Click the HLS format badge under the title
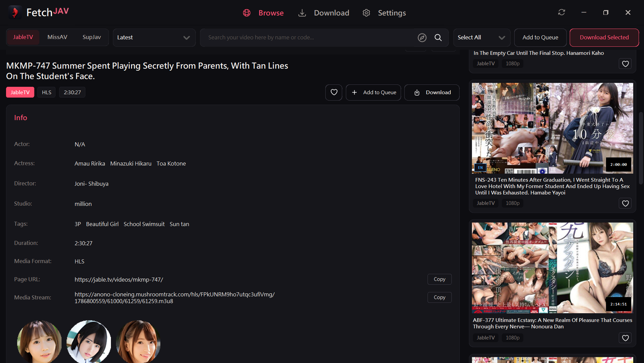 click(46, 93)
